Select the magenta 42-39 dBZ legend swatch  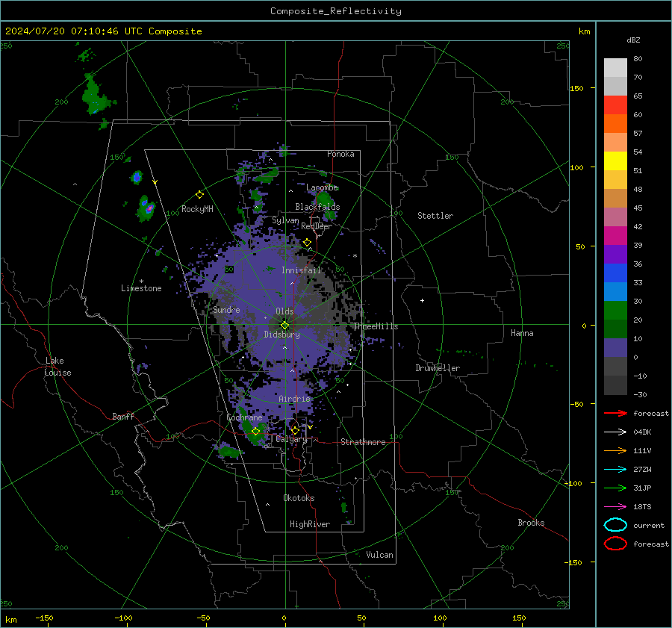(615, 236)
